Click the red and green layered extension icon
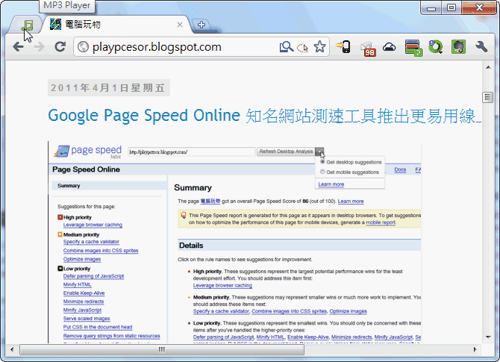Screen dimensions: 500x362 pyautogui.click(x=413, y=48)
